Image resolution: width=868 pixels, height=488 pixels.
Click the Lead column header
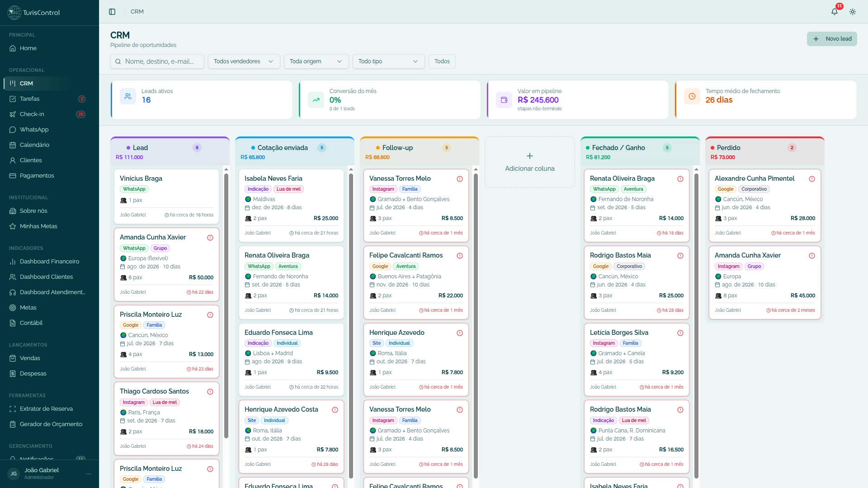pos(170,152)
